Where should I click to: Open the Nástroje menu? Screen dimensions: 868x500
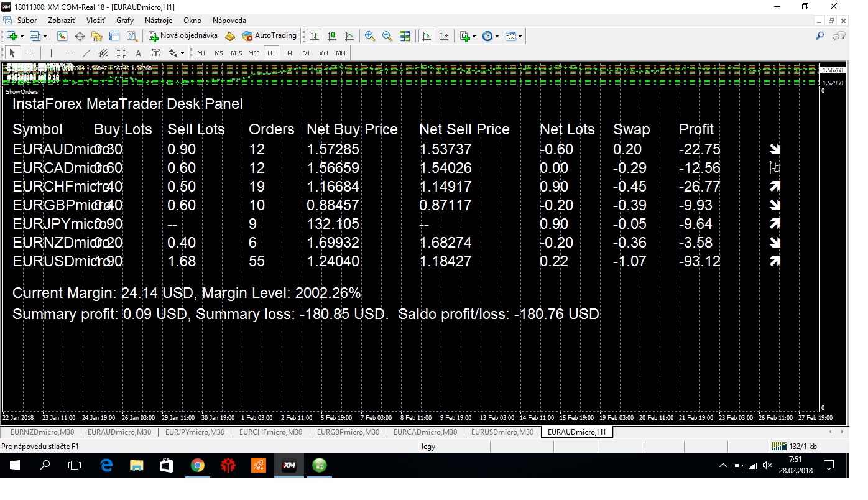(159, 21)
